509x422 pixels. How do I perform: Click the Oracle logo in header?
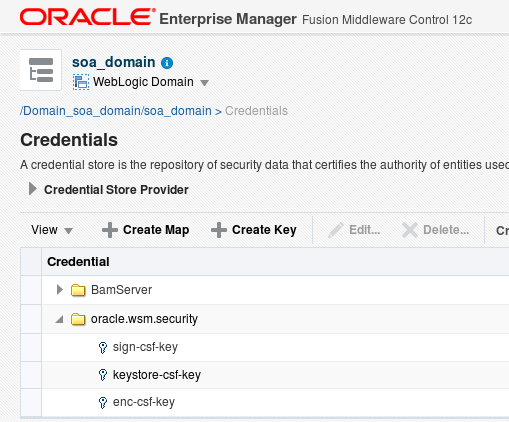pos(88,17)
